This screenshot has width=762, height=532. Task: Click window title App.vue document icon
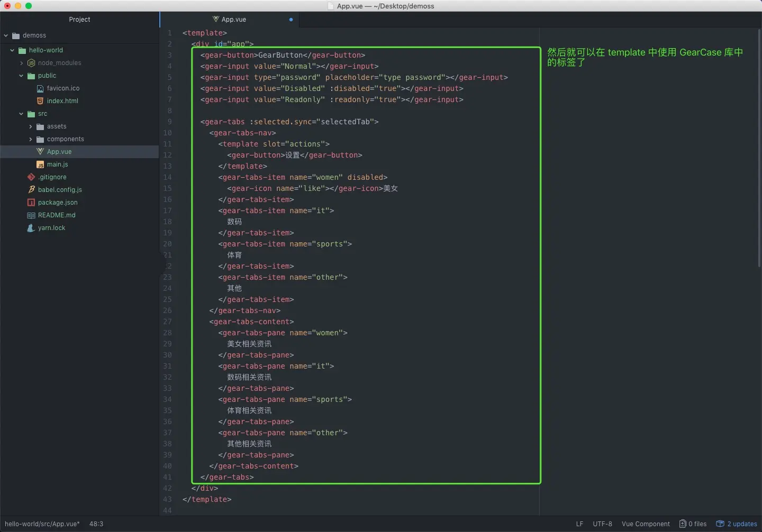pyautogui.click(x=331, y=6)
